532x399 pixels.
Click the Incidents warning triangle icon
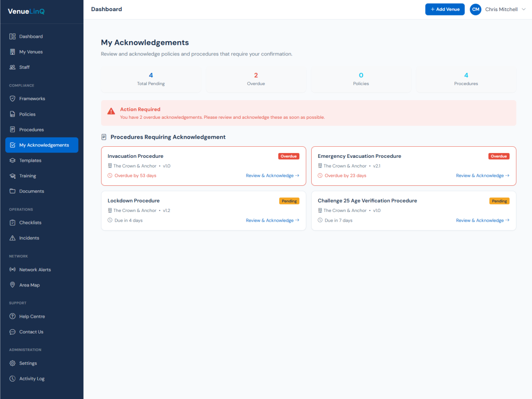click(12, 238)
